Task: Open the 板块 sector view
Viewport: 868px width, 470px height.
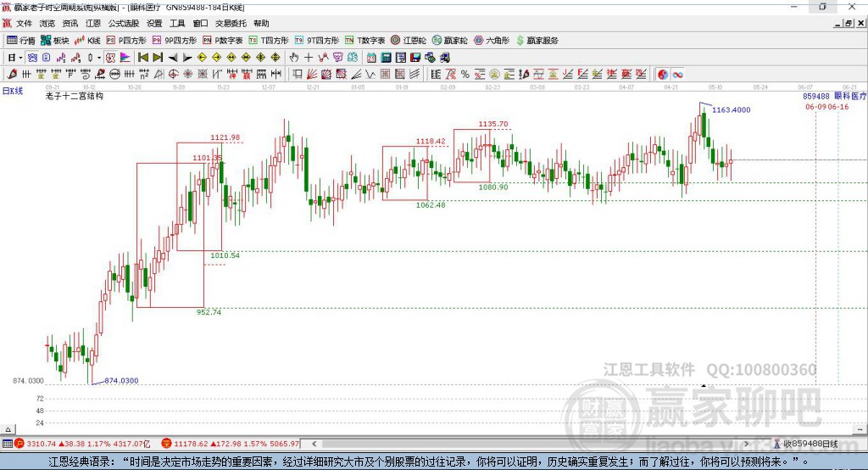Action: pyautogui.click(x=55, y=41)
